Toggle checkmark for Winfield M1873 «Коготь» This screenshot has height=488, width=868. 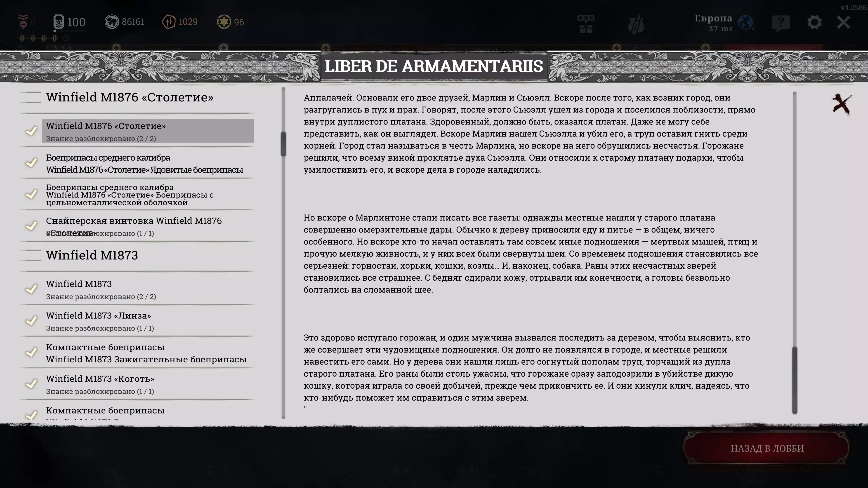pyautogui.click(x=32, y=384)
